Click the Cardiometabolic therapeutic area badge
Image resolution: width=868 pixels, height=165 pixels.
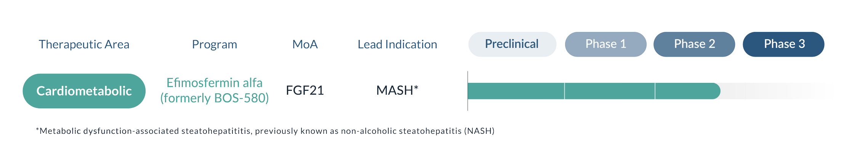pos(84,91)
